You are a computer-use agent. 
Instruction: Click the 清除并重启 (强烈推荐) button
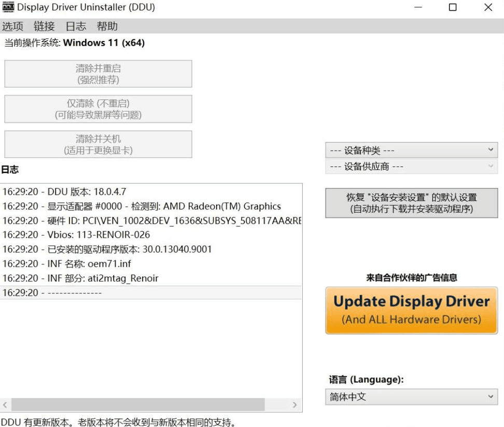(x=98, y=74)
